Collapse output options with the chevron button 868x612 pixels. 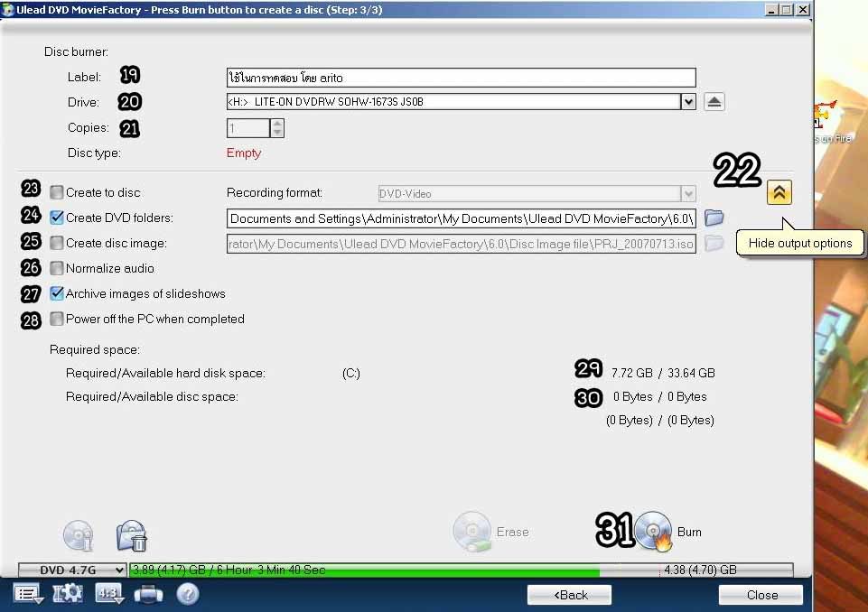coord(779,192)
